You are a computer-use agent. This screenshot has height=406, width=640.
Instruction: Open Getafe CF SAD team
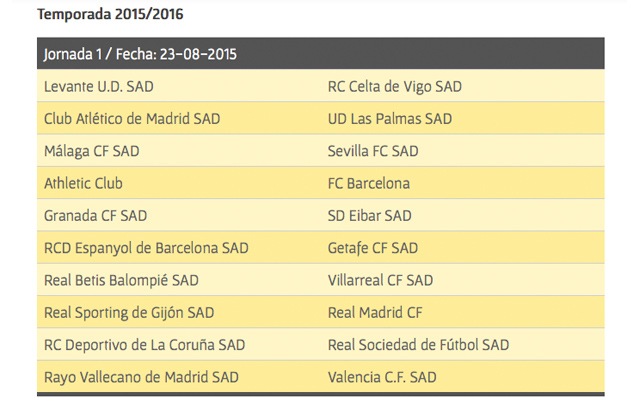tap(373, 248)
